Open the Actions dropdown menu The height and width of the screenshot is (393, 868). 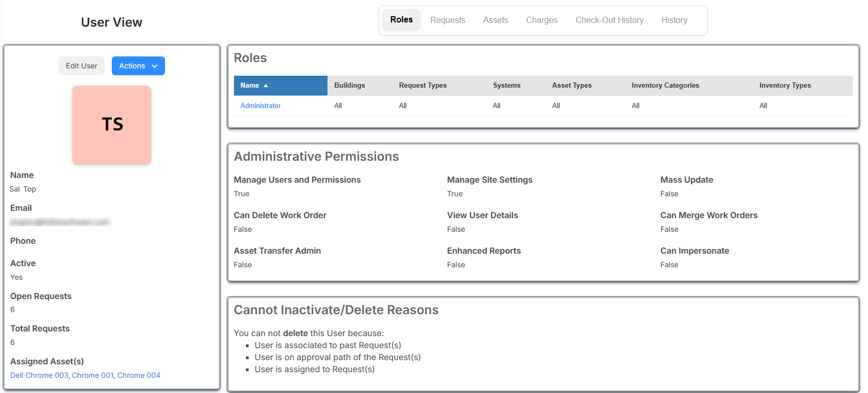138,66
